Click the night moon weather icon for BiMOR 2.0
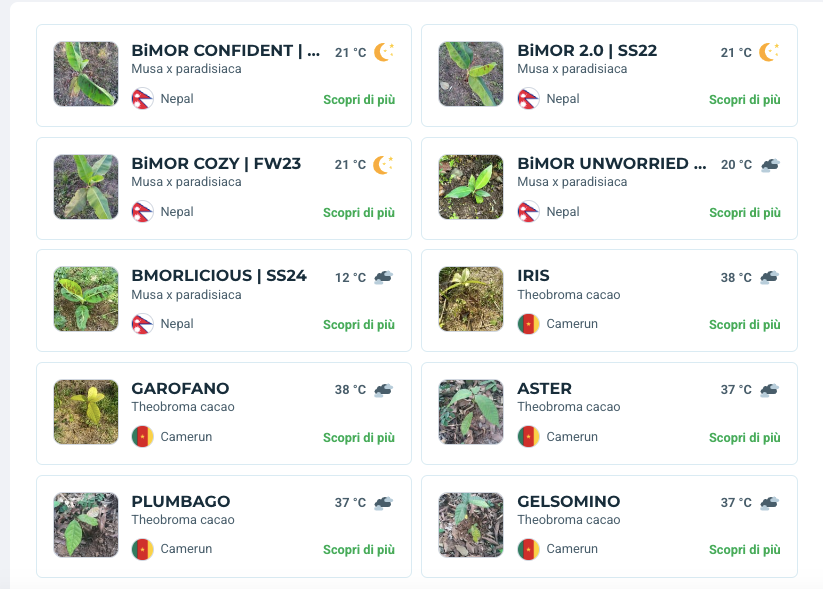 click(769, 52)
